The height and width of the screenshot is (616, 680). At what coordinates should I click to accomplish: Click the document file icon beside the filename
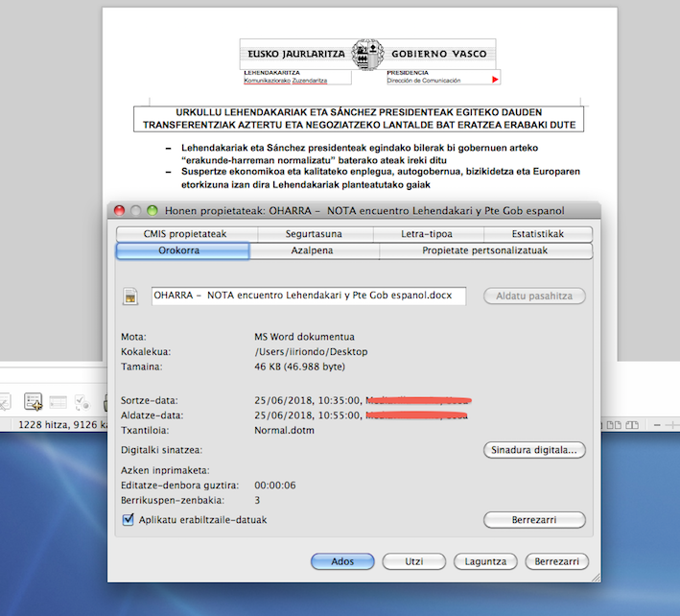[131, 297]
